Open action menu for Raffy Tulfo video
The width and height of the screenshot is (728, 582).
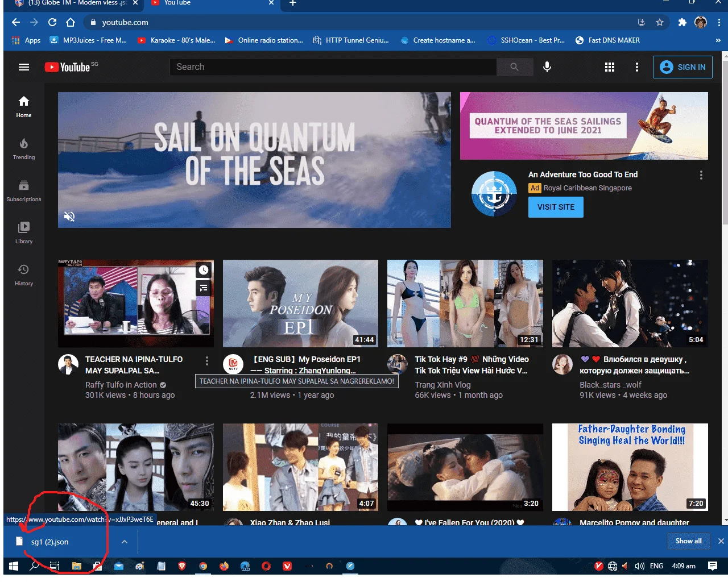click(x=207, y=361)
